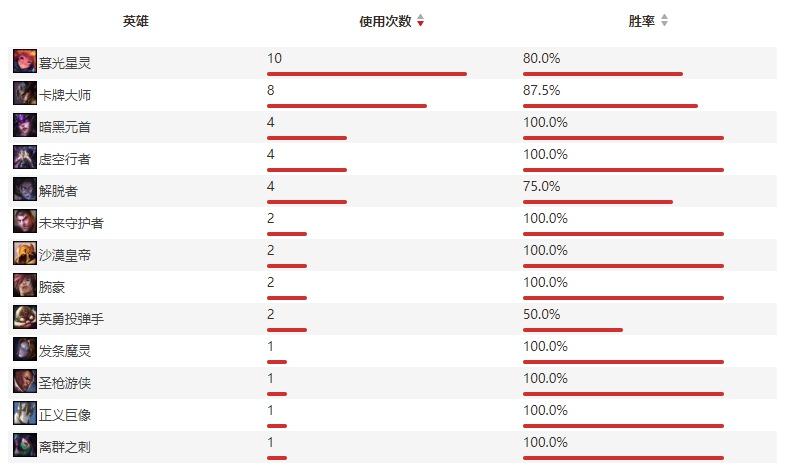Click the sort arrows beside 使用次数
The height and width of the screenshot is (470, 790).
coord(420,21)
